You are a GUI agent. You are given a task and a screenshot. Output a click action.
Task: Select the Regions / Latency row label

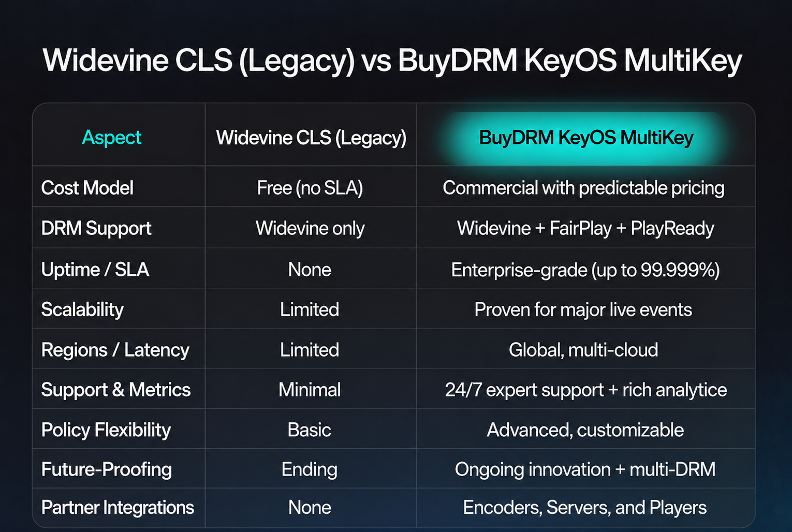115,350
